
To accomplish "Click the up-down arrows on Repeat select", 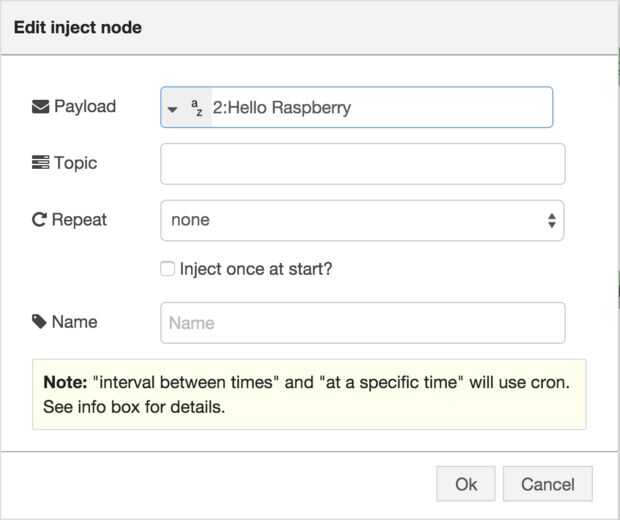I will (551, 221).
